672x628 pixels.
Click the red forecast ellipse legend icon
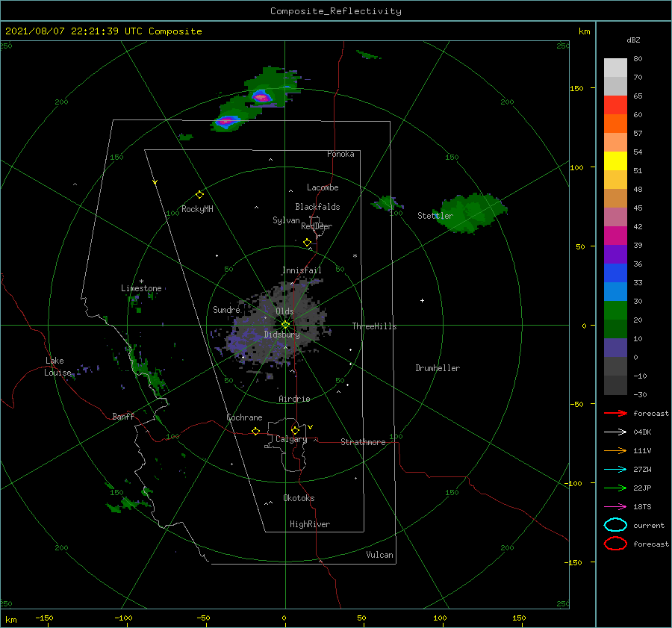click(x=615, y=544)
